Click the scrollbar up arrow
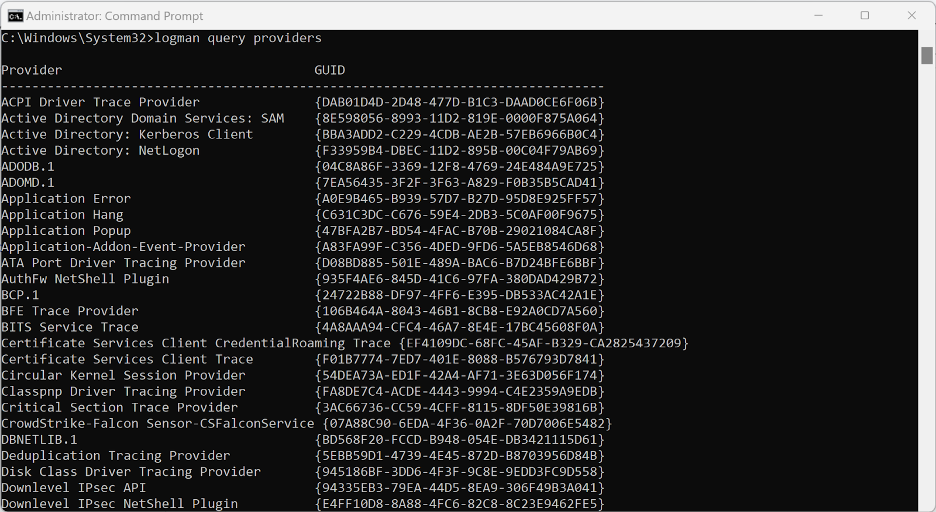This screenshot has width=936, height=512. point(927,37)
